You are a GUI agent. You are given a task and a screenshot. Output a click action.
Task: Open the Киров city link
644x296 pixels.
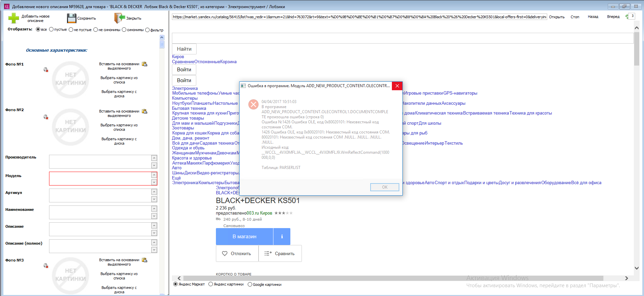pyautogui.click(x=178, y=57)
